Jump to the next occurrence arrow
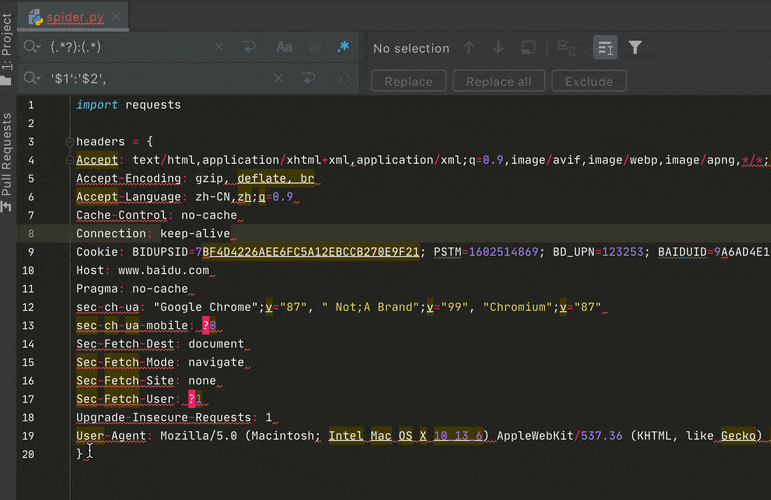The height and width of the screenshot is (500, 771). [x=498, y=48]
